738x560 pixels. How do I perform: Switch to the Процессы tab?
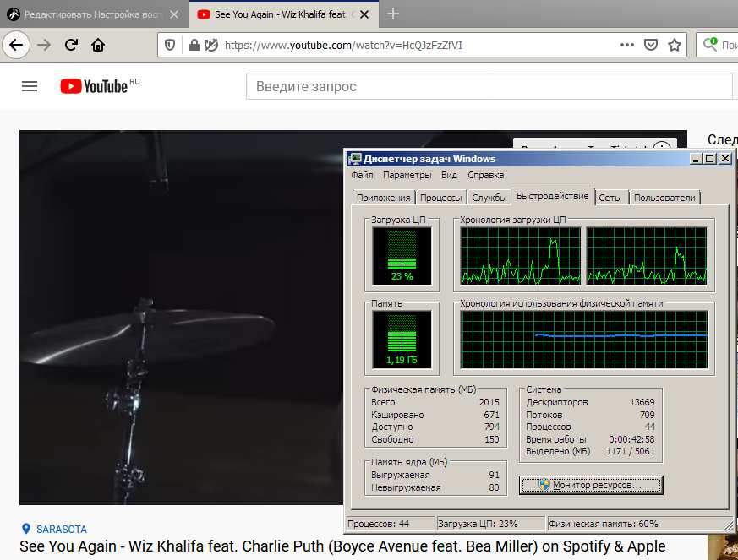(440, 198)
